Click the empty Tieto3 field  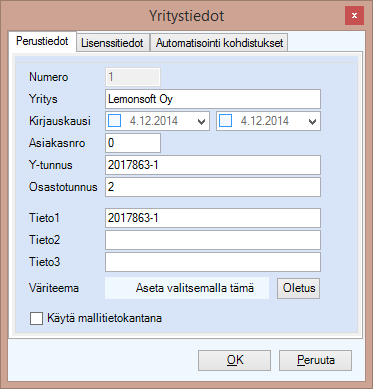[213, 262]
